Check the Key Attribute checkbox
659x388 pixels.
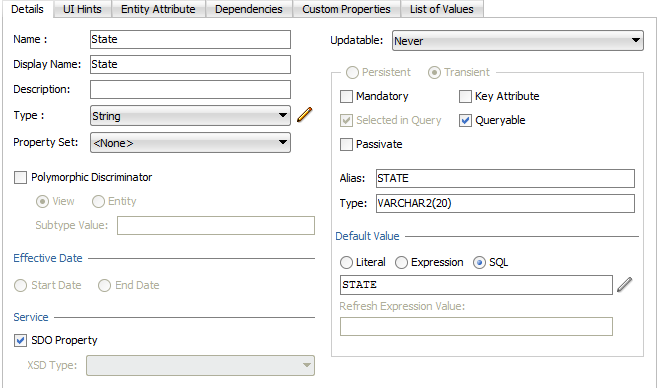tap(465, 96)
